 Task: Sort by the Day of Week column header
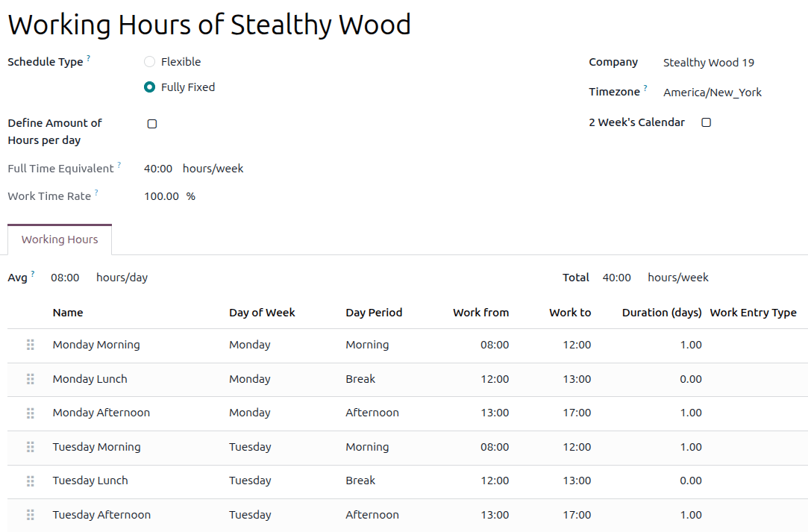pos(263,313)
